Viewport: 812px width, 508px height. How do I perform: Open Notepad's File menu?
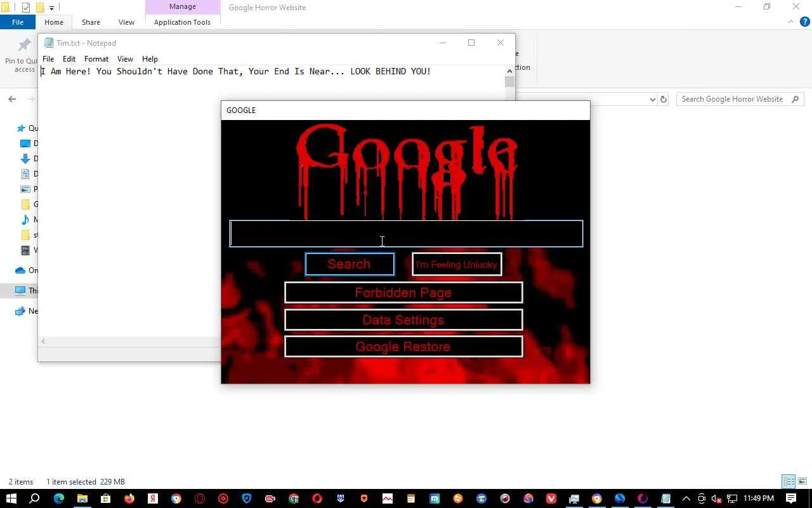(x=48, y=59)
